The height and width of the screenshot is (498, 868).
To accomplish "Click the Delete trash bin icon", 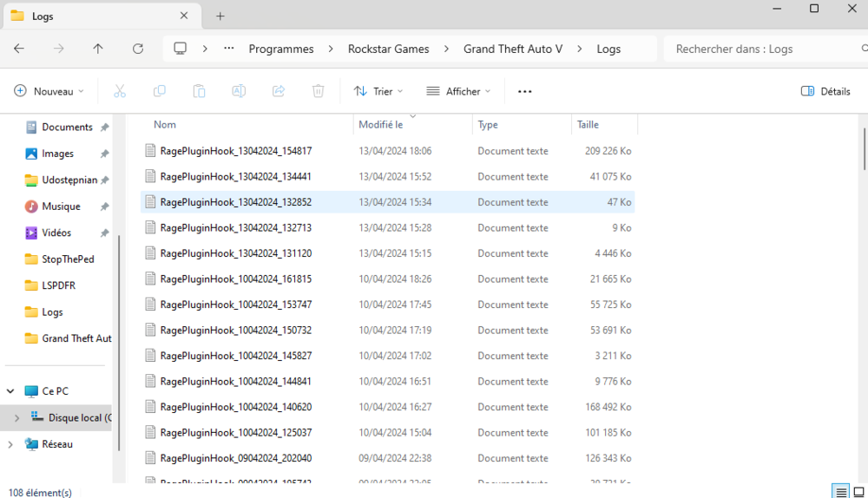I will click(319, 91).
